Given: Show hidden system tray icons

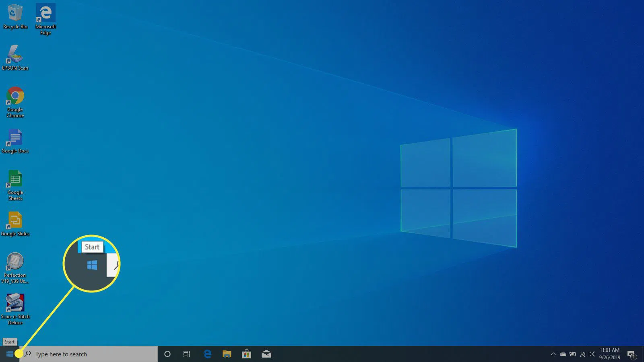Looking at the screenshot, I should pyautogui.click(x=553, y=354).
